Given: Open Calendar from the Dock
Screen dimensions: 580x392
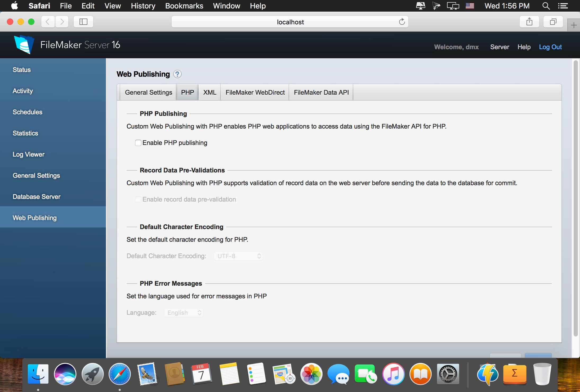Looking at the screenshot, I should (x=202, y=374).
